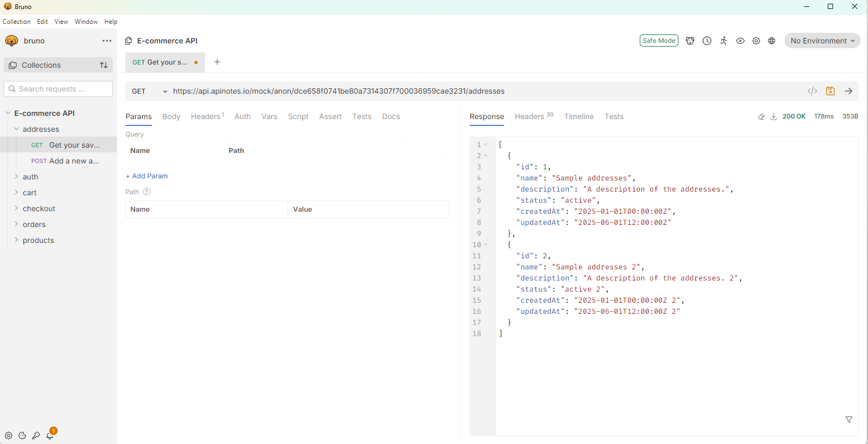Open the GET HTTP method dropdown
The image size is (868, 444).
tap(149, 91)
